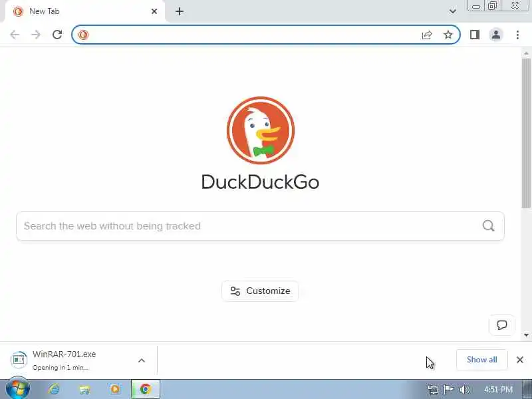Open the user profile avatar
The image size is (532, 399).
coord(495,35)
